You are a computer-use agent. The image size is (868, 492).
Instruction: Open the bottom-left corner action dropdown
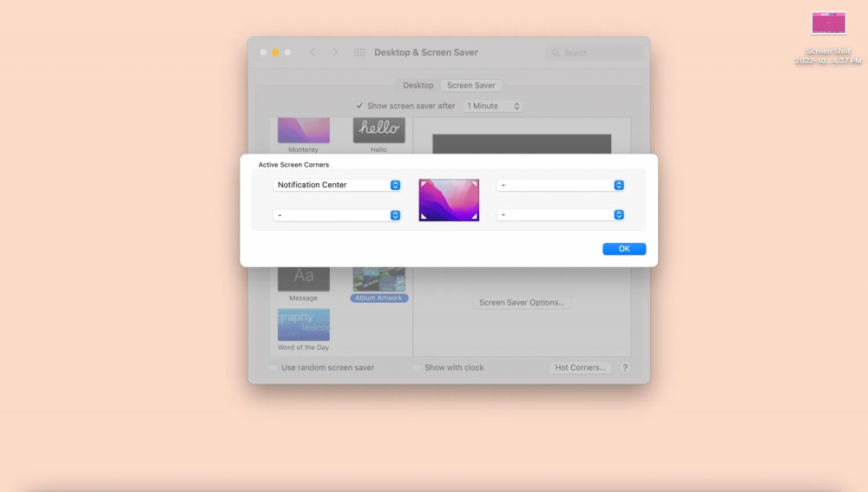click(337, 215)
